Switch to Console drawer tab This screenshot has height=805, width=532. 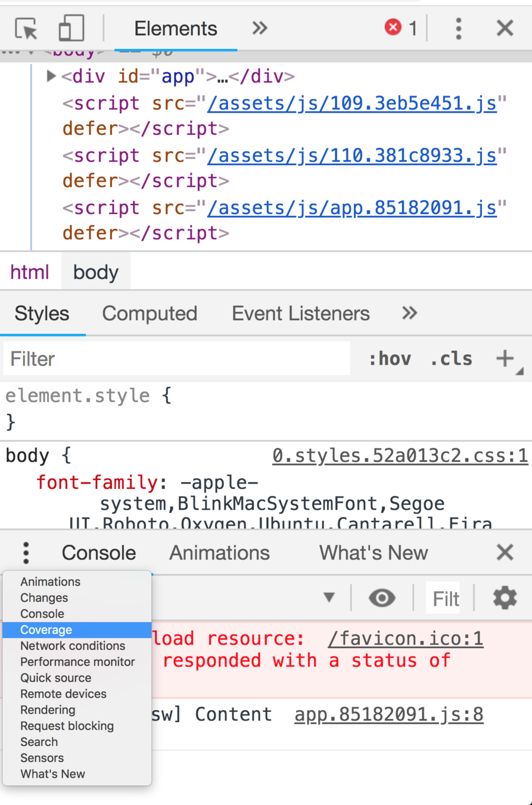(x=99, y=553)
